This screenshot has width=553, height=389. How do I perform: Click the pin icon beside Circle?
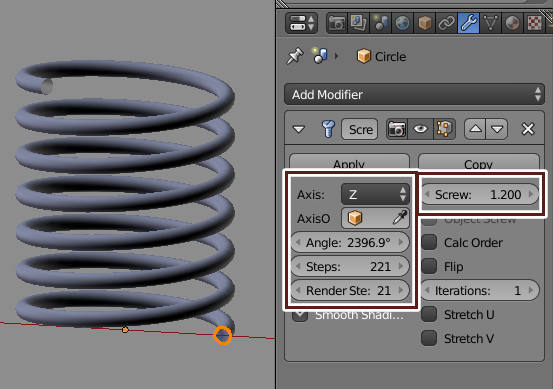tap(295, 56)
